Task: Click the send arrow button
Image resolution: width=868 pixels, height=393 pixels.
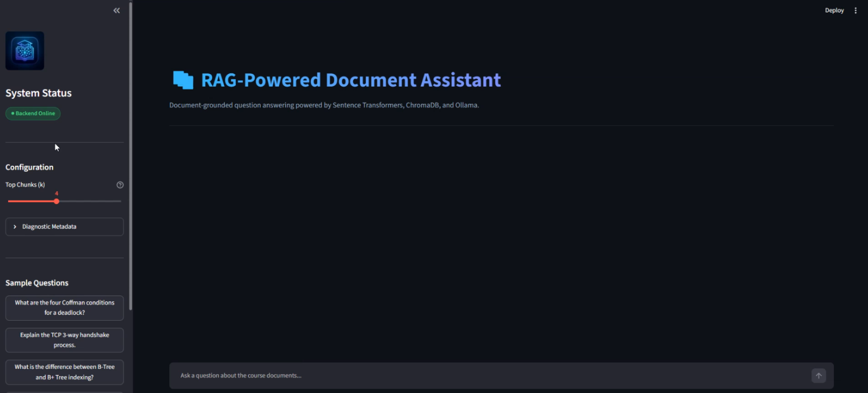Action: (818, 376)
